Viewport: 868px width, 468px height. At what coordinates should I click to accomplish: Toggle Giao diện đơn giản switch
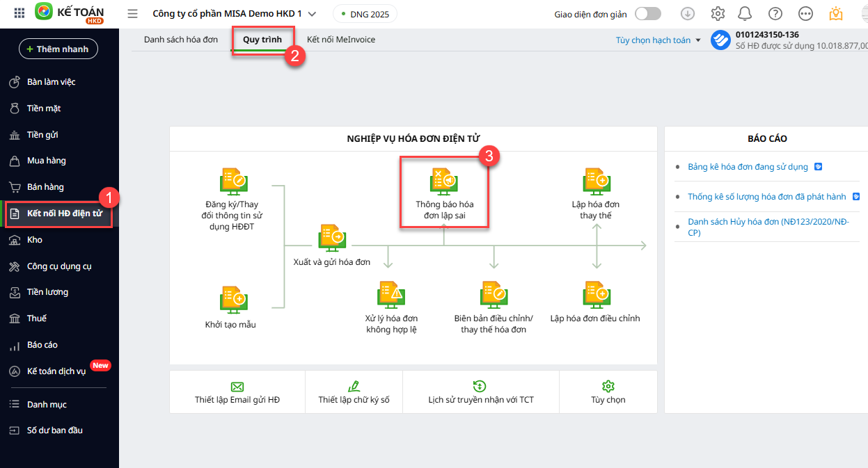click(x=647, y=14)
